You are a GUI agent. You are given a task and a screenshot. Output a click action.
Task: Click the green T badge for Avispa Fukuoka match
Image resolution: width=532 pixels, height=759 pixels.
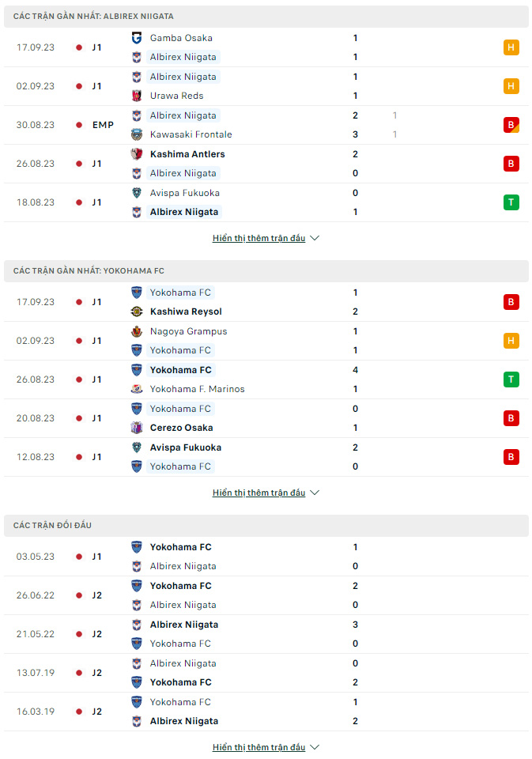coord(511,202)
